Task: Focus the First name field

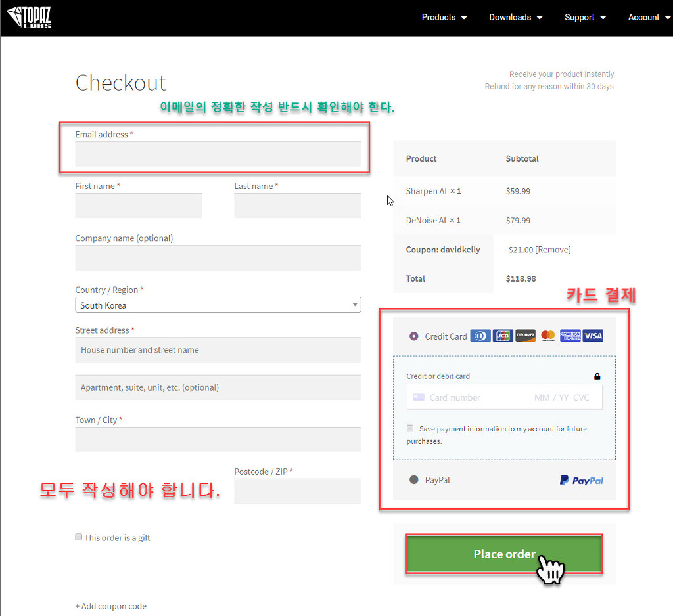Action: coord(139,206)
